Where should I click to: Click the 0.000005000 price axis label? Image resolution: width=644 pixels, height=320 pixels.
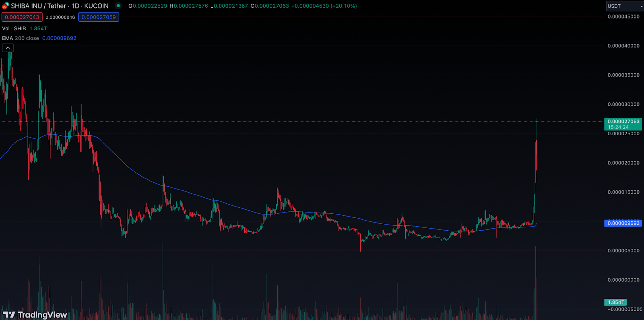tap(623, 251)
